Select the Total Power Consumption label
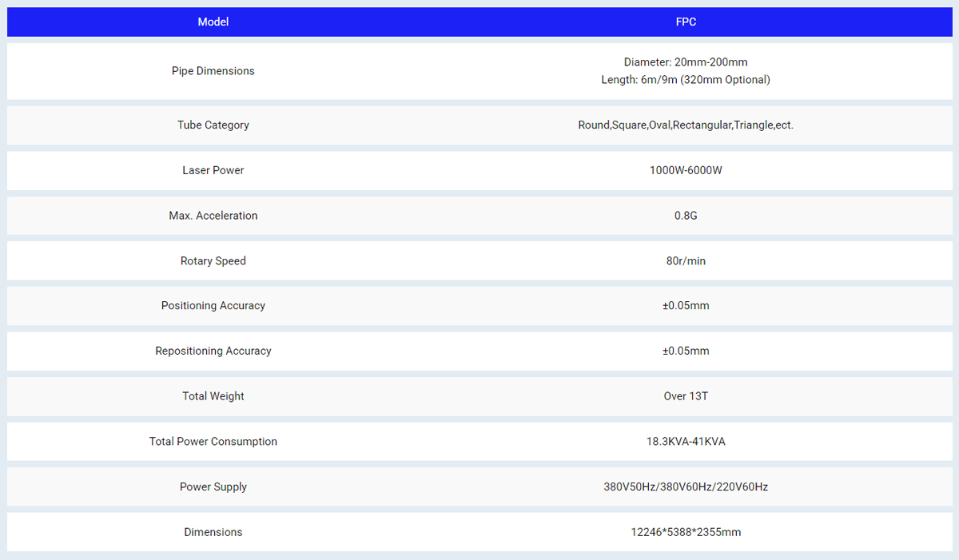 click(x=213, y=442)
